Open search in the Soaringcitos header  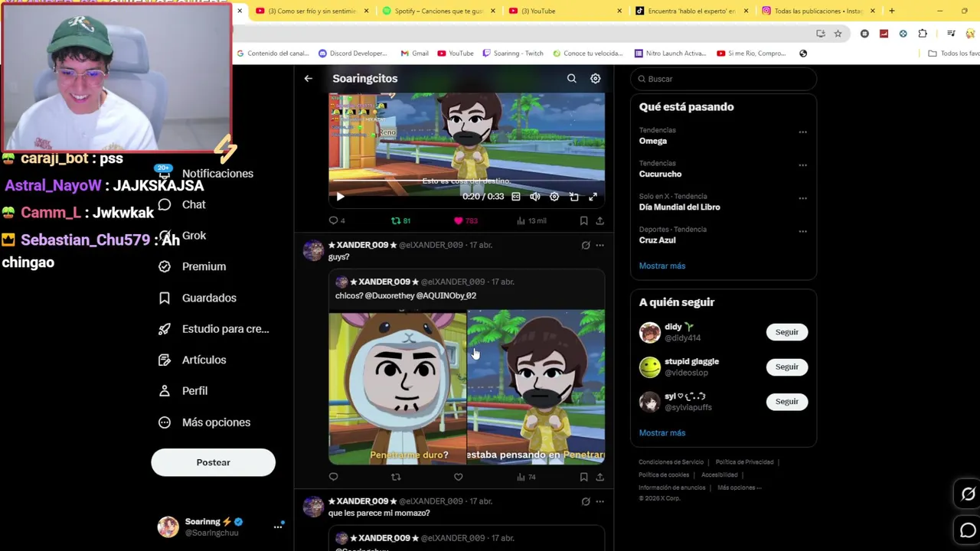coord(571,78)
